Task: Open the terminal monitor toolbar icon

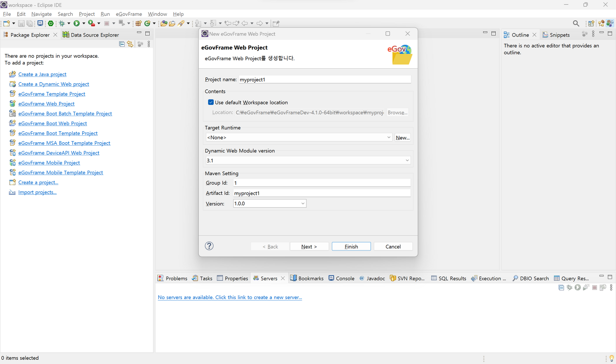Action: 40,23
